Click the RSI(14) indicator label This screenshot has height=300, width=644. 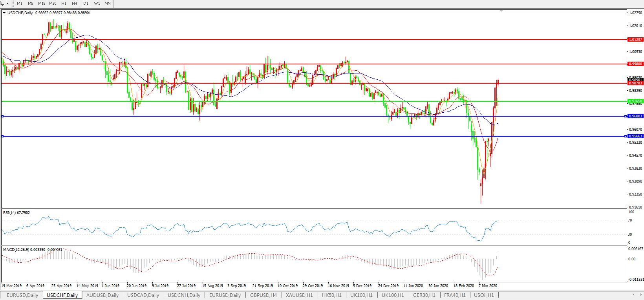click(16, 213)
